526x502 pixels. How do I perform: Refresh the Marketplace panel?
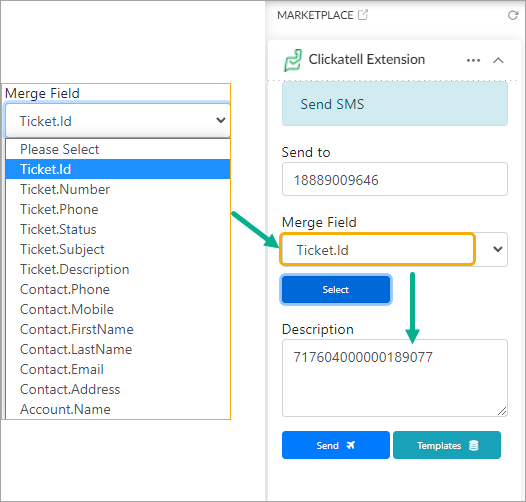pyautogui.click(x=513, y=15)
